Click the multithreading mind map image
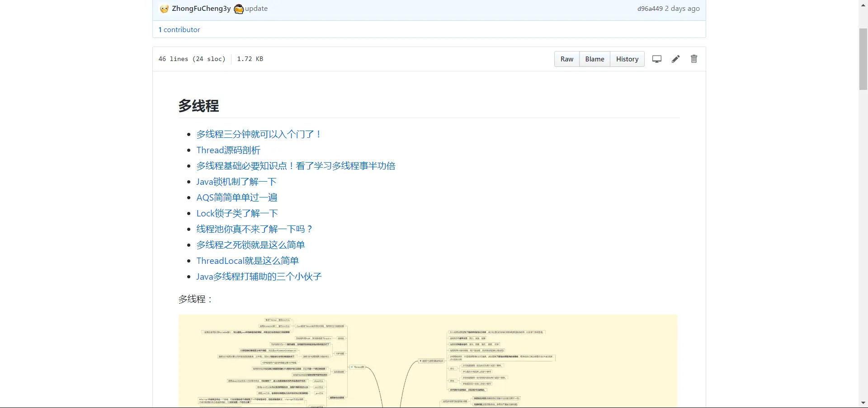 (427, 361)
